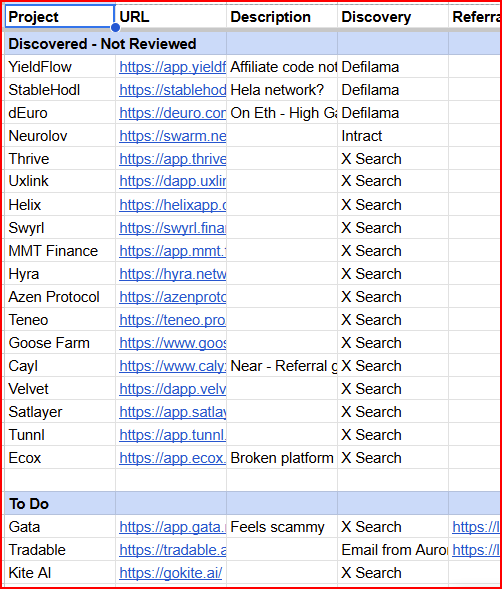Select the 'Discovered - Not Reviewed' section row

pos(252,44)
